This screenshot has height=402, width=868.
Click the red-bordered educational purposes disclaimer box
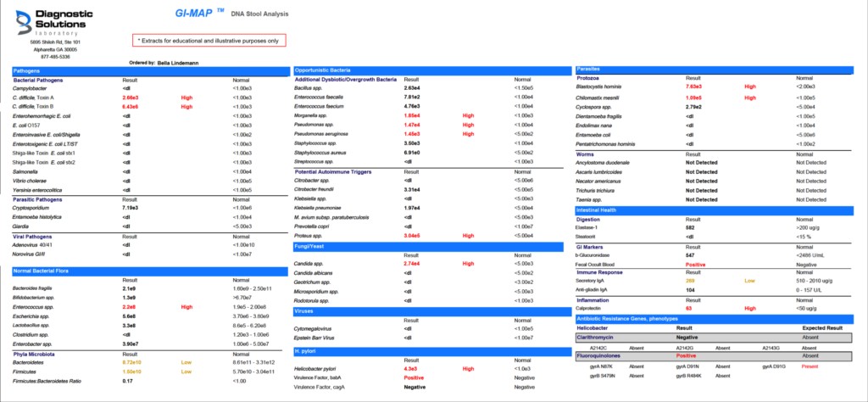(210, 40)
